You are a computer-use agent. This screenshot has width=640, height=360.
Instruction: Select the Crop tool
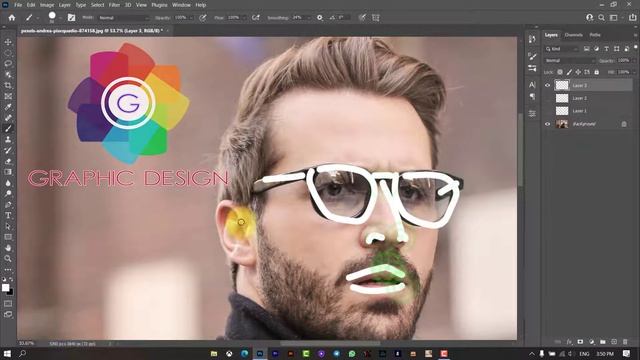(8, 85)
